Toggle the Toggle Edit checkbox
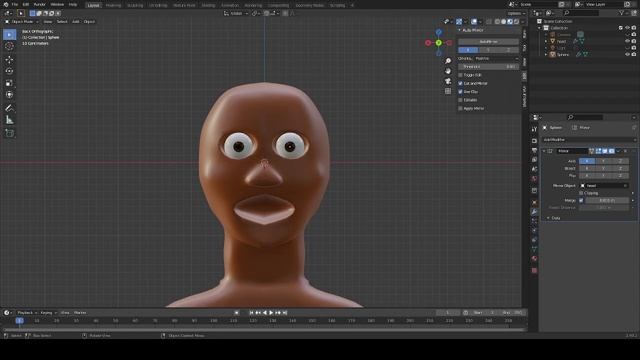 pyautogui.click(x=460, y=75)
